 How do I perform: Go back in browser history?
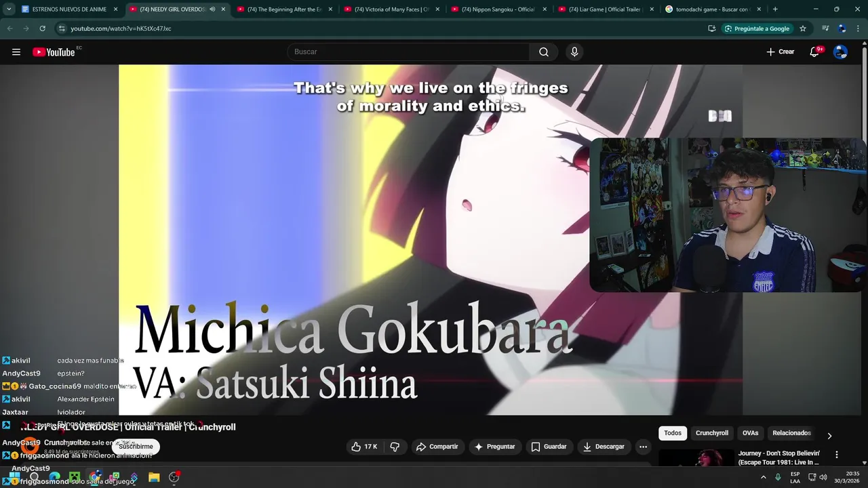(9, 28)
